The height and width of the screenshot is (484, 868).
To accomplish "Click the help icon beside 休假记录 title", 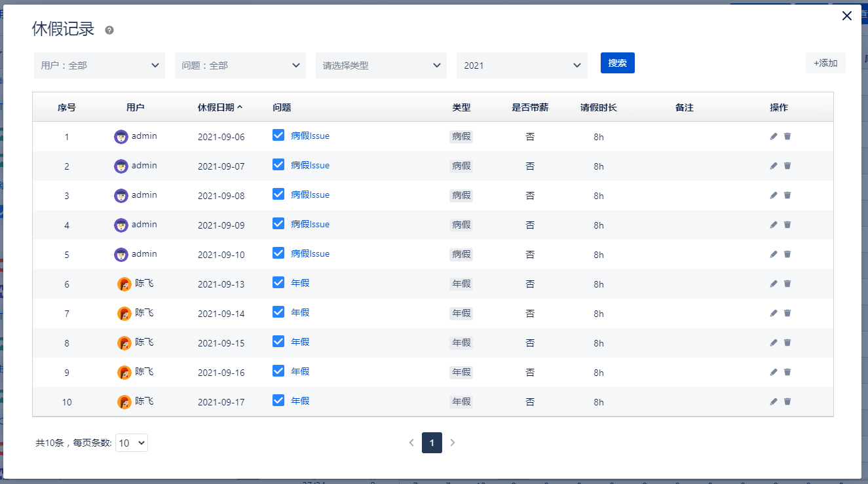I will point(109,30).
